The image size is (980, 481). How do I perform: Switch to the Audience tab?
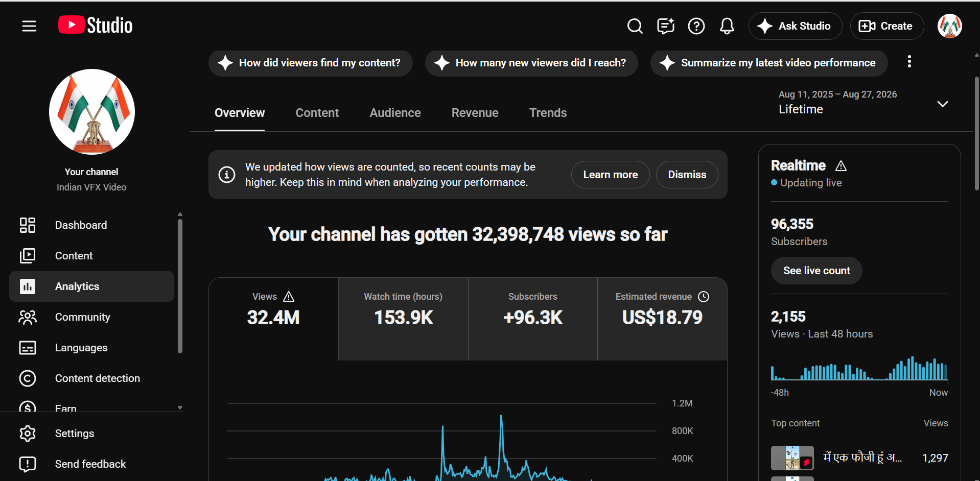(x=395, y=113)
